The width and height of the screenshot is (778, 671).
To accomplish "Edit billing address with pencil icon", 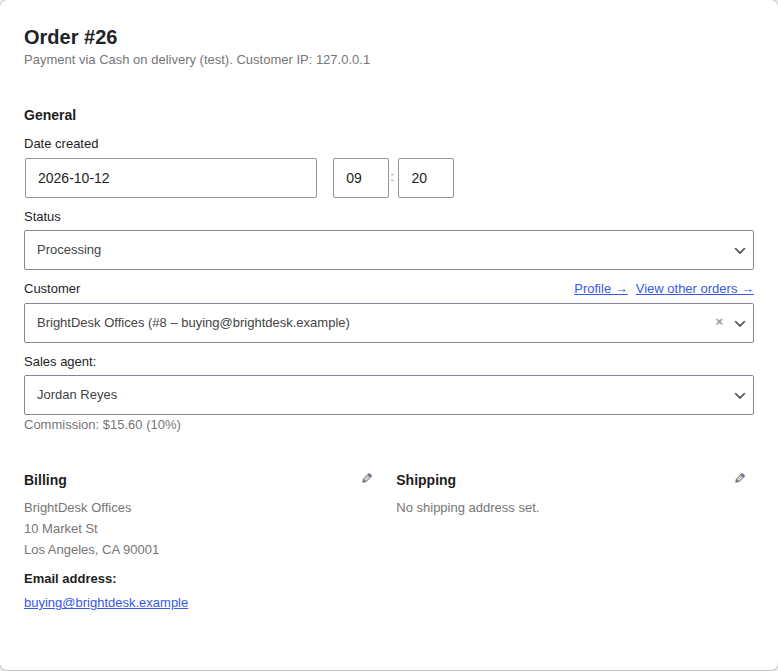I will (367, 478).
